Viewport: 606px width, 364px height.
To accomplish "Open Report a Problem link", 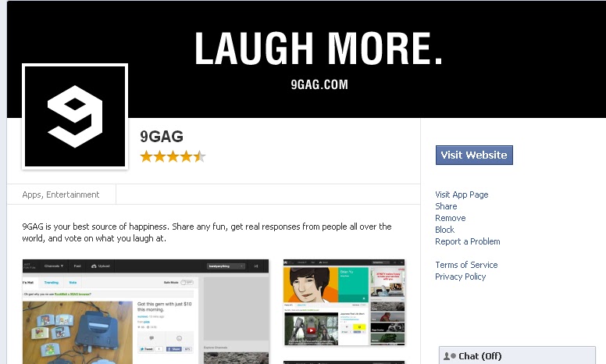I will click(x=467, y=241).
